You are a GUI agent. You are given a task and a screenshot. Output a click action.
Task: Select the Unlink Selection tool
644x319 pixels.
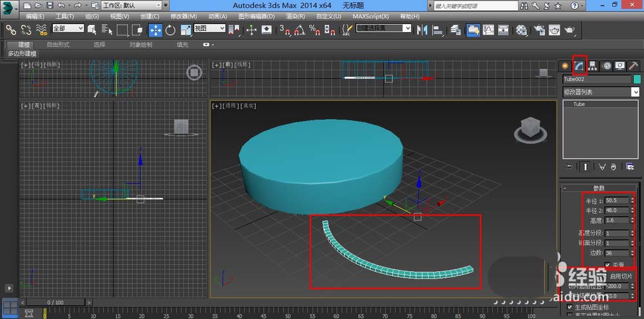pos(26,30)
